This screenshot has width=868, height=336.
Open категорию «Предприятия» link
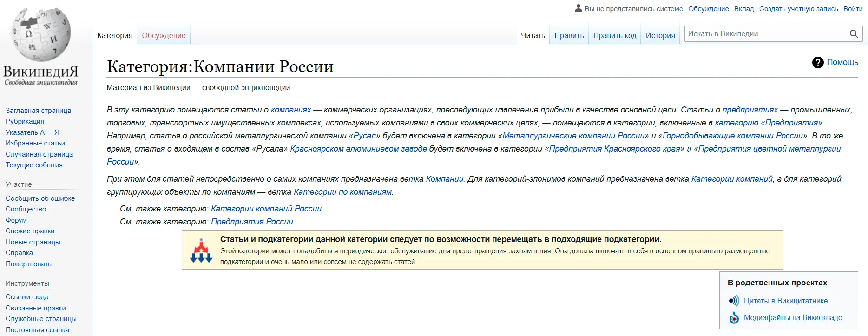(769, 123)
